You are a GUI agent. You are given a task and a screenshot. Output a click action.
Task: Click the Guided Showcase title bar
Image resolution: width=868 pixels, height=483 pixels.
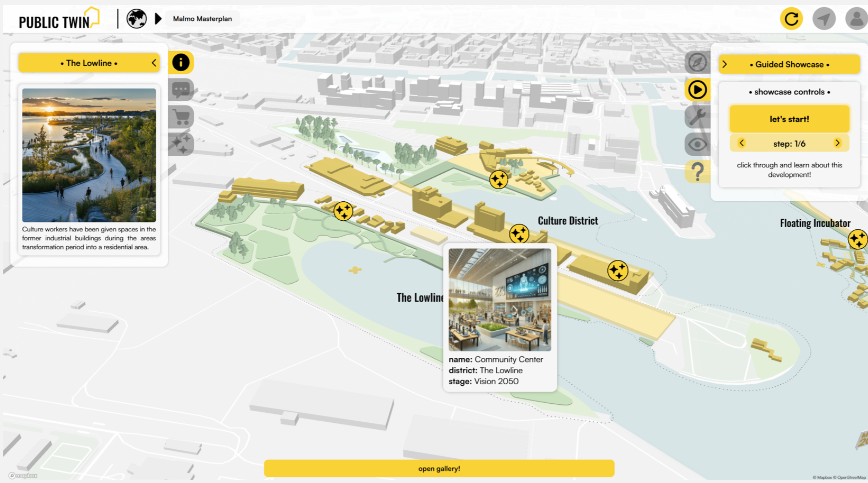789,64
